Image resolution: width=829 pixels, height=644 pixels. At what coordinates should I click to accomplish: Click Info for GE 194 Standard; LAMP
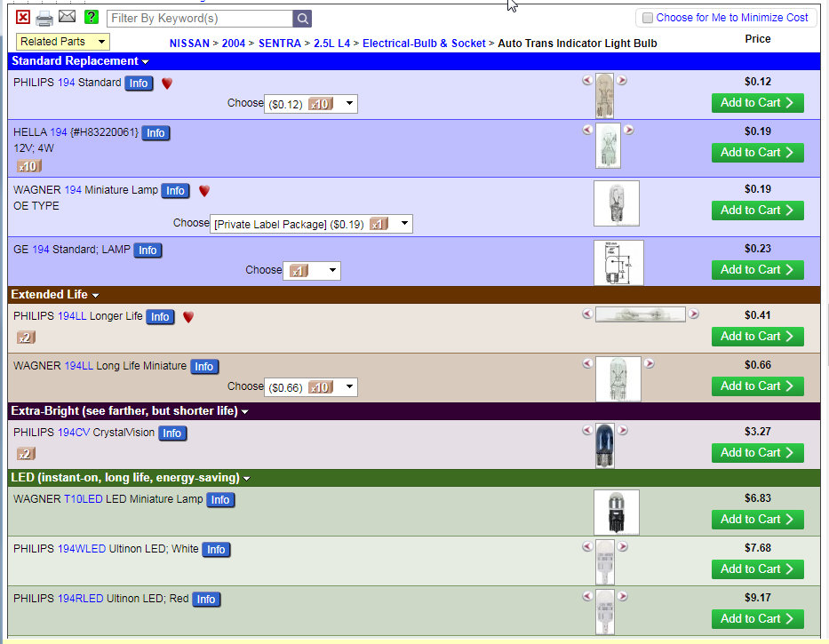pos(147,250)
